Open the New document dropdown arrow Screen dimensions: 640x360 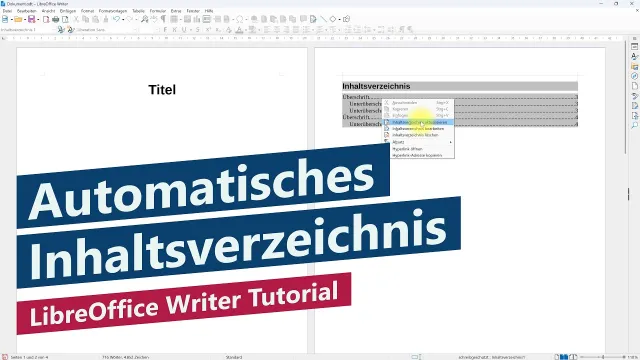(x=11, y=20)
